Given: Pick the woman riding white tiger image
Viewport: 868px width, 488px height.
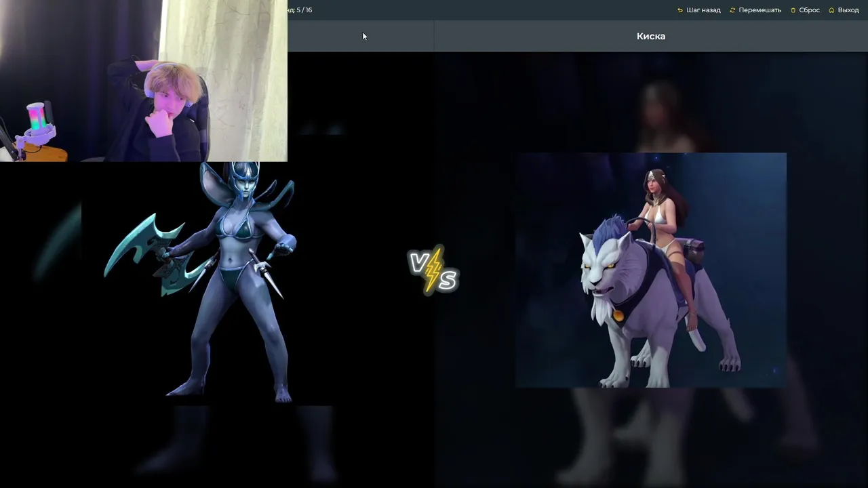Looking at the screenshot, I should 651,270.
